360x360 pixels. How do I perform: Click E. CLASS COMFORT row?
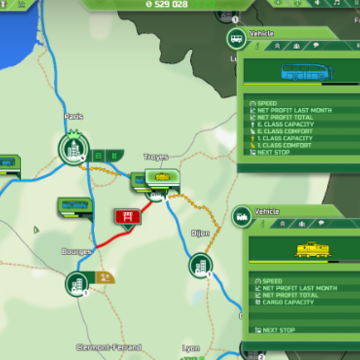(302, 131)
